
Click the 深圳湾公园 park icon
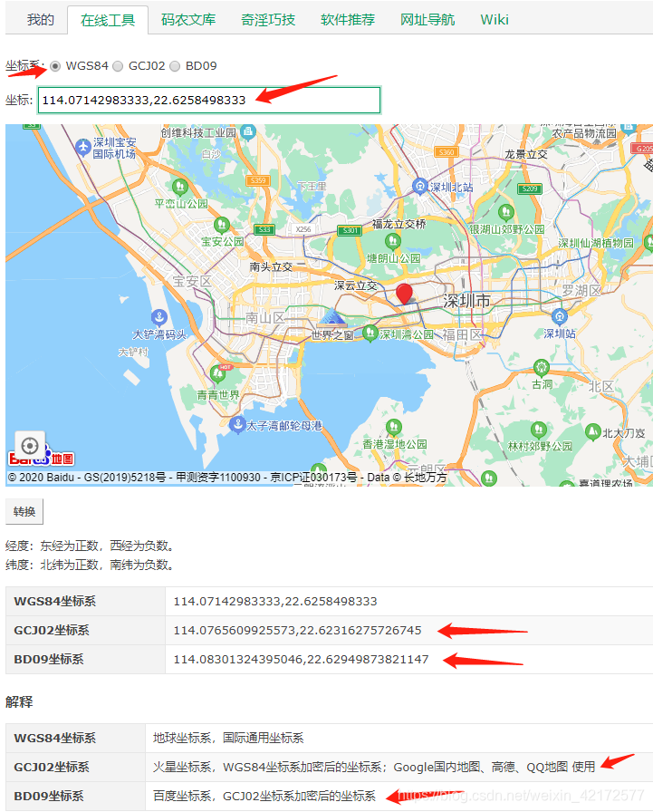[x=370, y=333]
